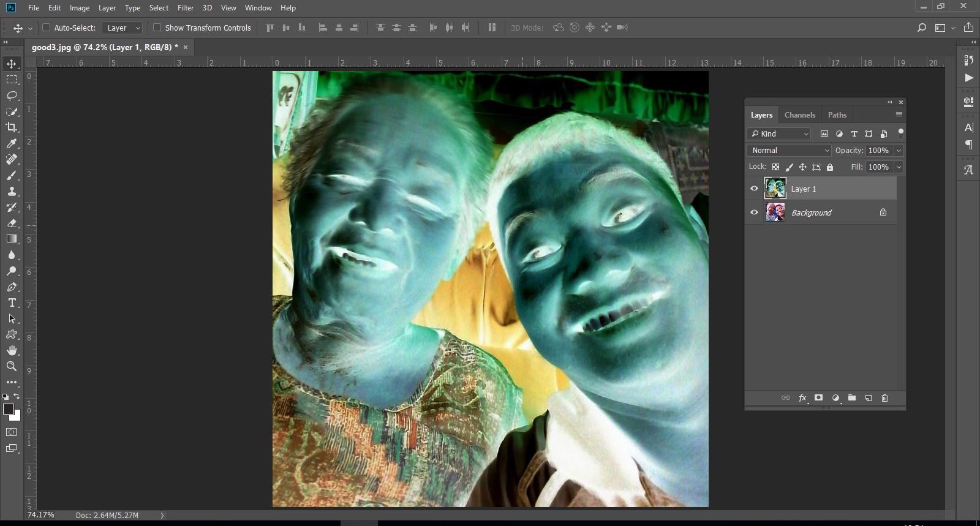Viewport: 980px width, 526px height.
Task: Enable the Auto-Select checkbox
Action: coord(46,28)
